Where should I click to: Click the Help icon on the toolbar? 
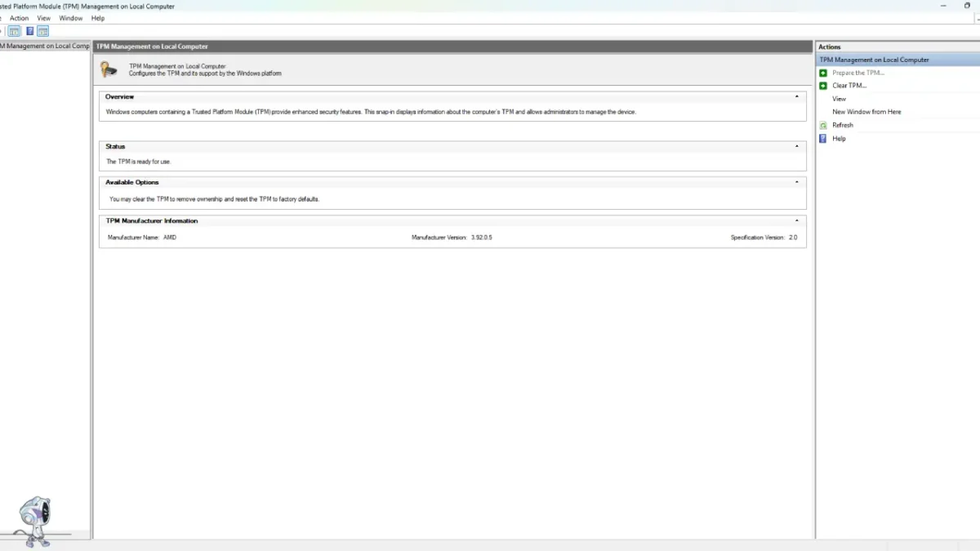(x=30, y=30)
